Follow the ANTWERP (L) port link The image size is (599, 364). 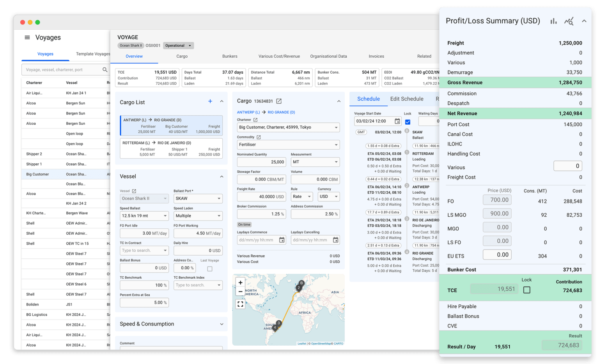coord(248,112)
